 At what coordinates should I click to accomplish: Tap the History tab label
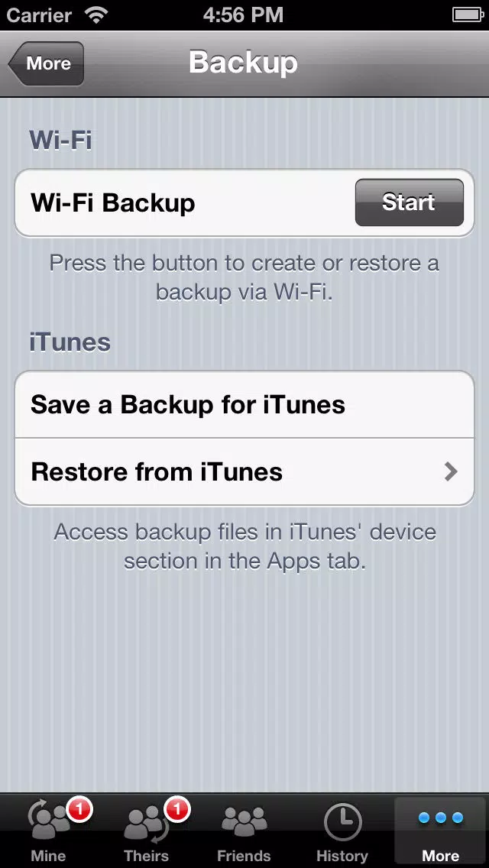click(342, 856)
